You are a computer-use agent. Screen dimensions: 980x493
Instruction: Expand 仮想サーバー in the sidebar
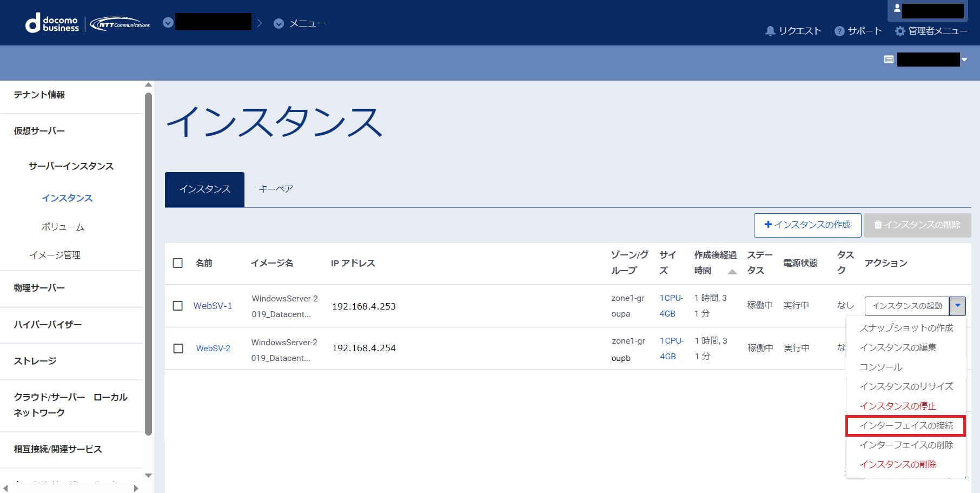click(x=39, y=131)
